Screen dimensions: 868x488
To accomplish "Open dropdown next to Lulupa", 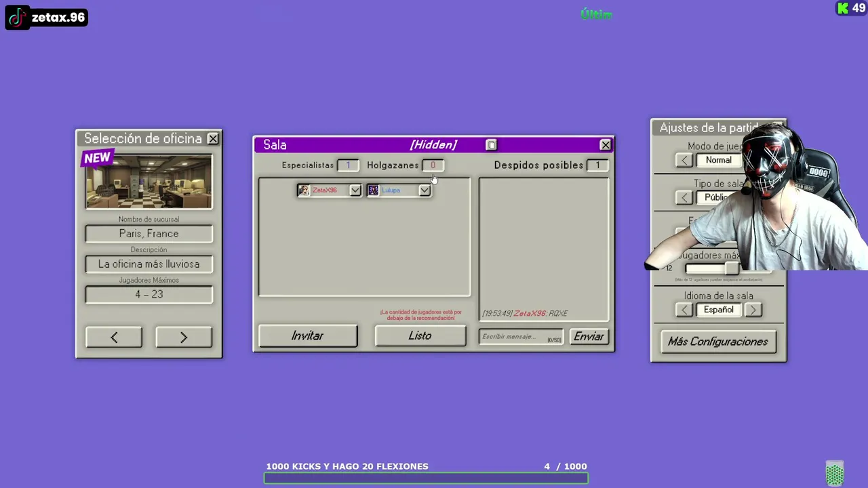I will (425, 190).
